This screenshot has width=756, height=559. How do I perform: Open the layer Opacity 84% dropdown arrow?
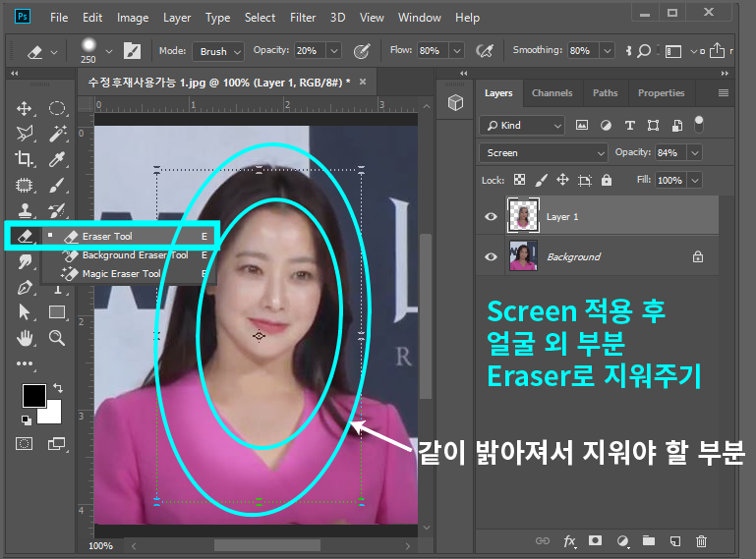pos(695,152)
